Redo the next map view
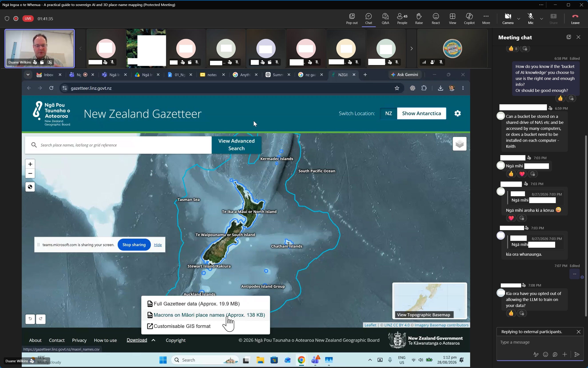Screen dimensions: 588x368 [41, 319]
